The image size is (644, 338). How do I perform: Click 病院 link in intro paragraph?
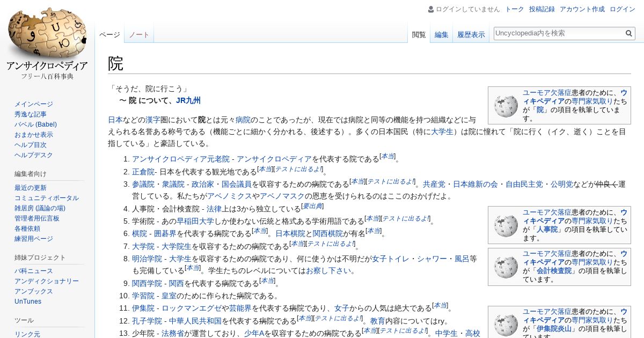(243, 120)
